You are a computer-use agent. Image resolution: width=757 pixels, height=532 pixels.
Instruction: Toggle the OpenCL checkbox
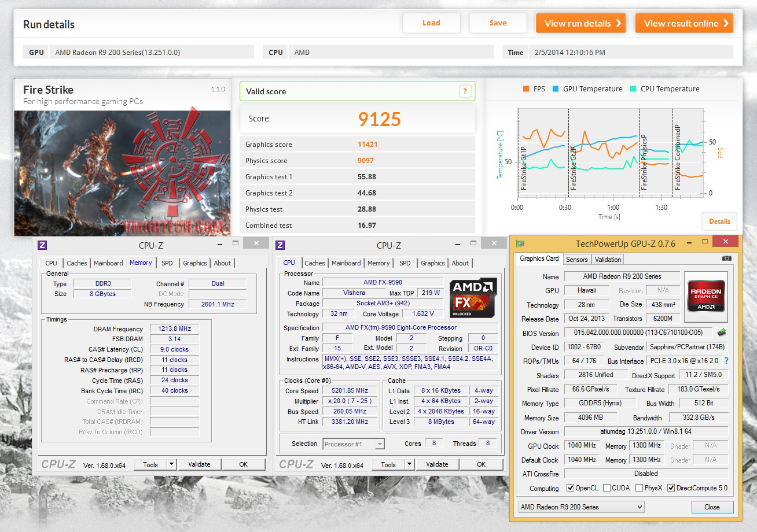pyautogui.click(x=571, y=488)
